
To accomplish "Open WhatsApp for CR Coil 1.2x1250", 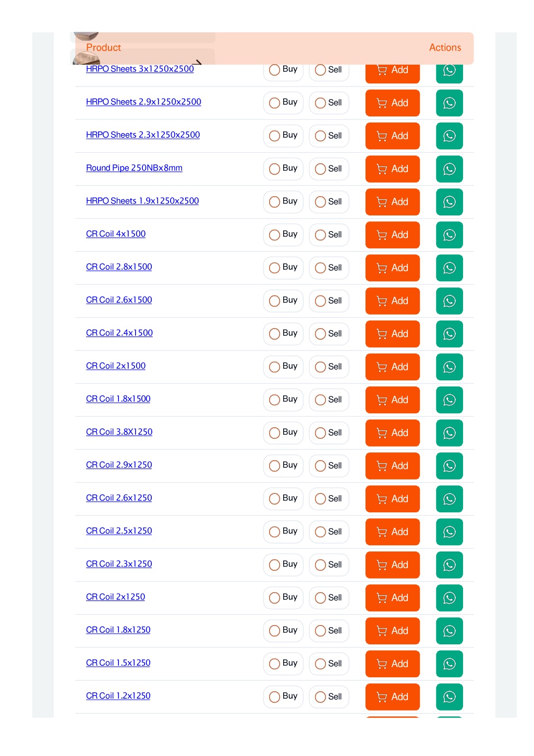I will pos(449,697).
